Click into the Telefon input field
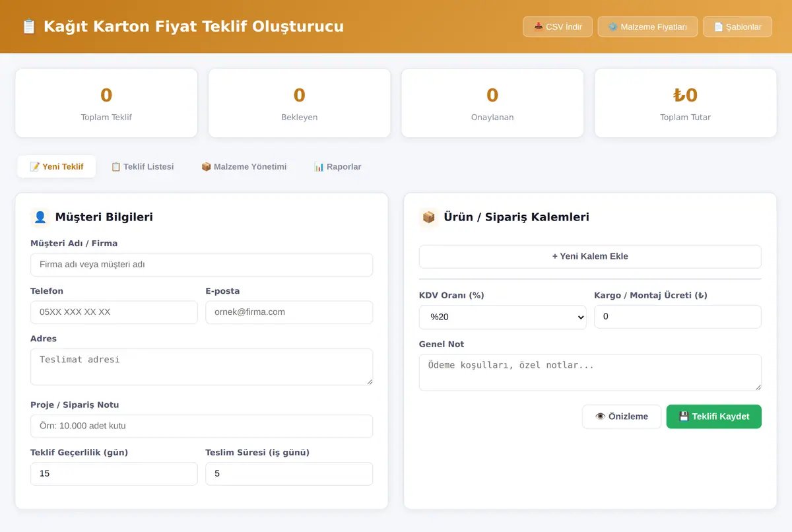The height and width of the screenshot is (532, 792). (x=114, y=312)
